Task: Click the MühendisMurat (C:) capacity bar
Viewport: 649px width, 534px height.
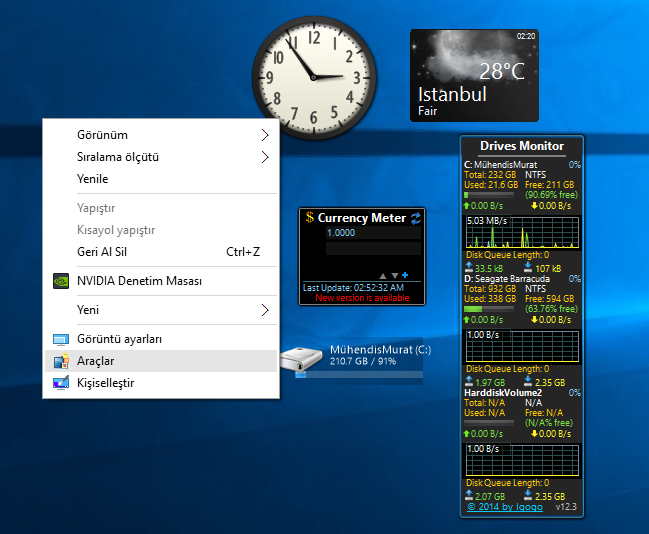Action: point(359,375)
